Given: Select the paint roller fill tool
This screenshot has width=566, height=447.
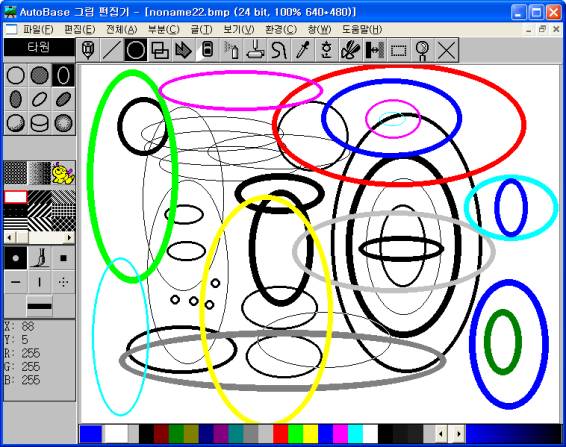Looking at the screenshot, I should 255,50.
